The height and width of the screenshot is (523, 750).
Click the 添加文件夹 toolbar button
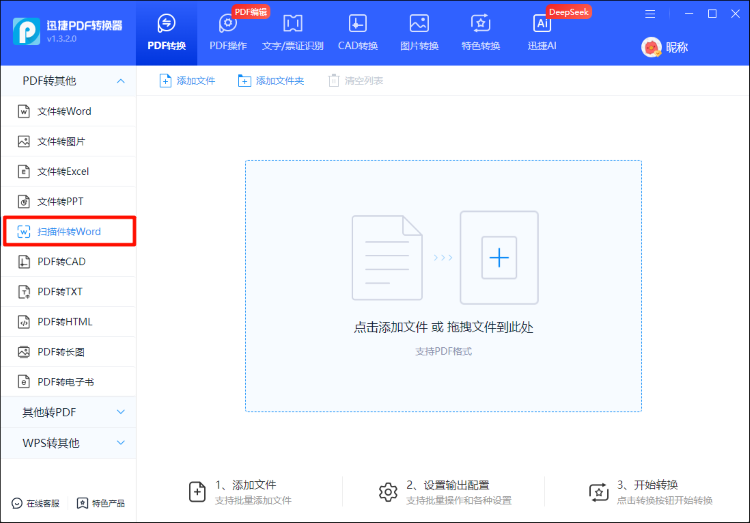[270, 81]
